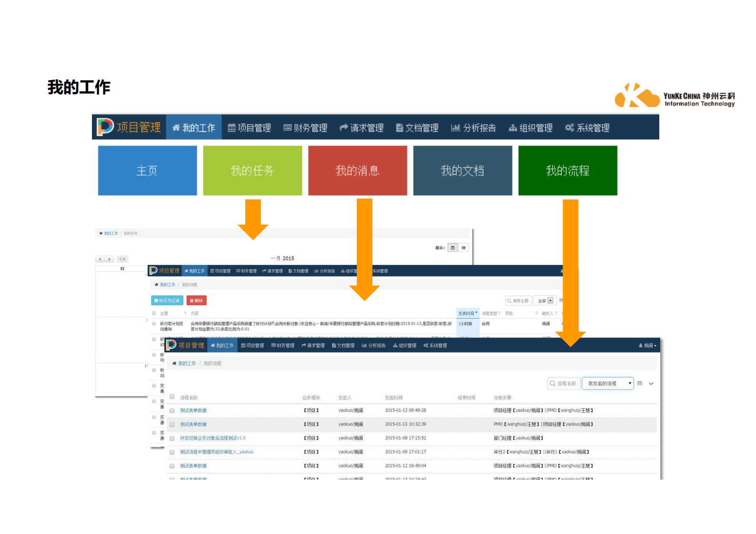Click sort arrows beside 主题 column header
Image resolution: width=756 pixels, height=534 pixels.
coord(185,313)
